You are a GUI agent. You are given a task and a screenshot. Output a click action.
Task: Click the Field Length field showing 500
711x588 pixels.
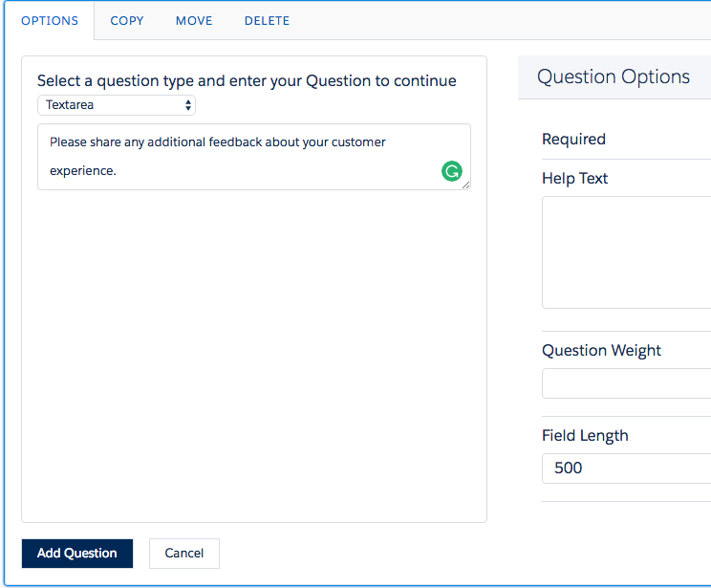tap(627, 468)
